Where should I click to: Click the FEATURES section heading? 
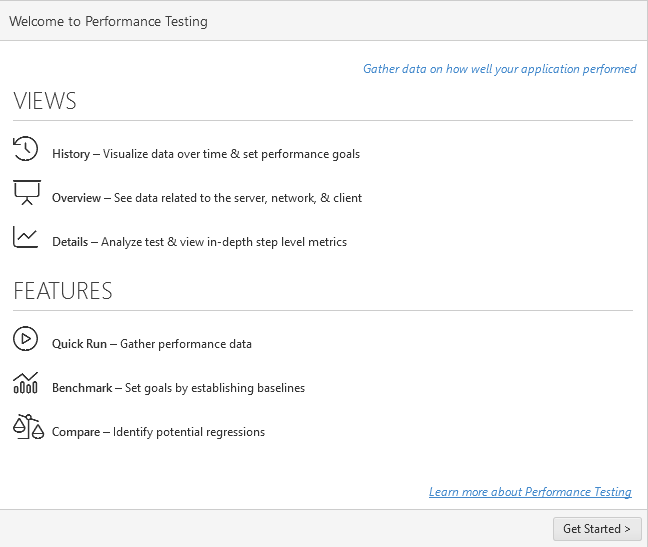point(63,291)
